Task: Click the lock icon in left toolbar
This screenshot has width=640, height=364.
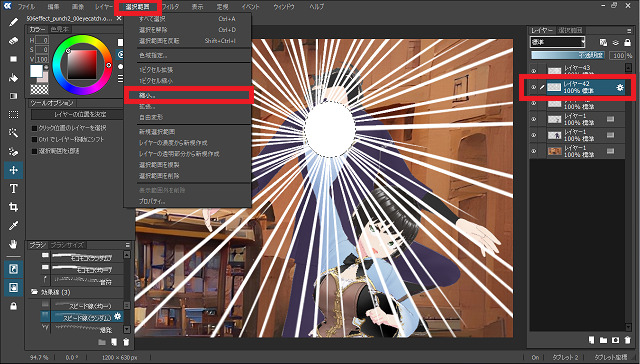Action: 13,306
